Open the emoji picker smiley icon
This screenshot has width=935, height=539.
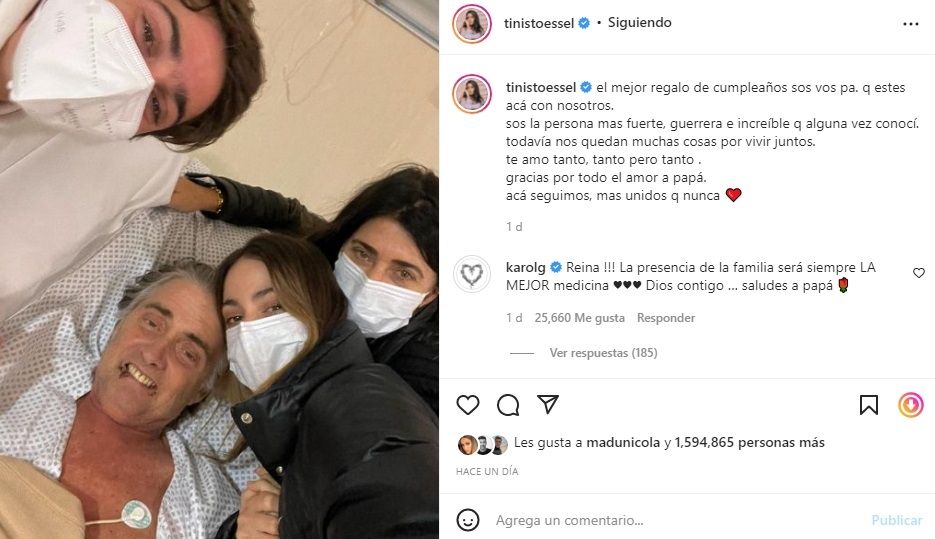click(468, 520)
